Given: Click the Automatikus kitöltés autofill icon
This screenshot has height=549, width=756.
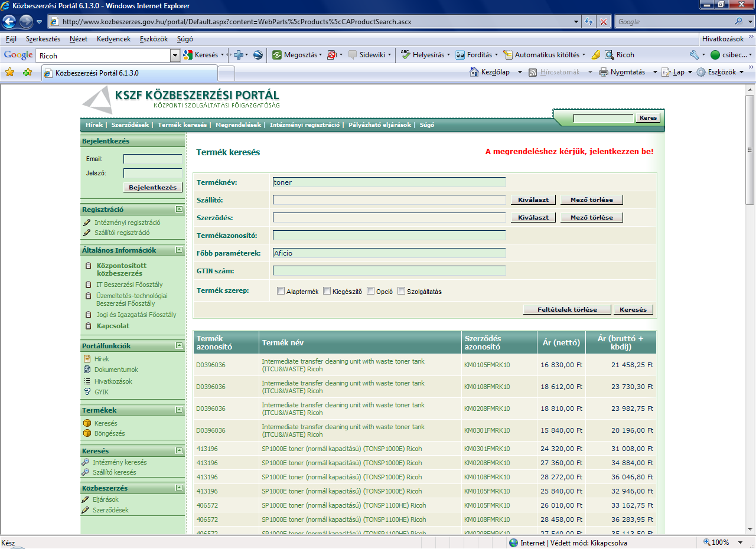Looking at the screenshot, I should tap(508, 55).
